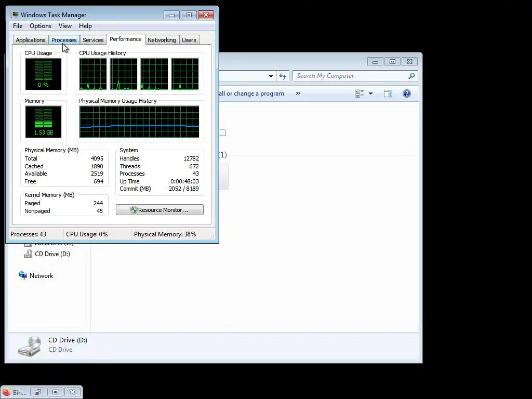Switch to the Users tab

coord(189,40)
